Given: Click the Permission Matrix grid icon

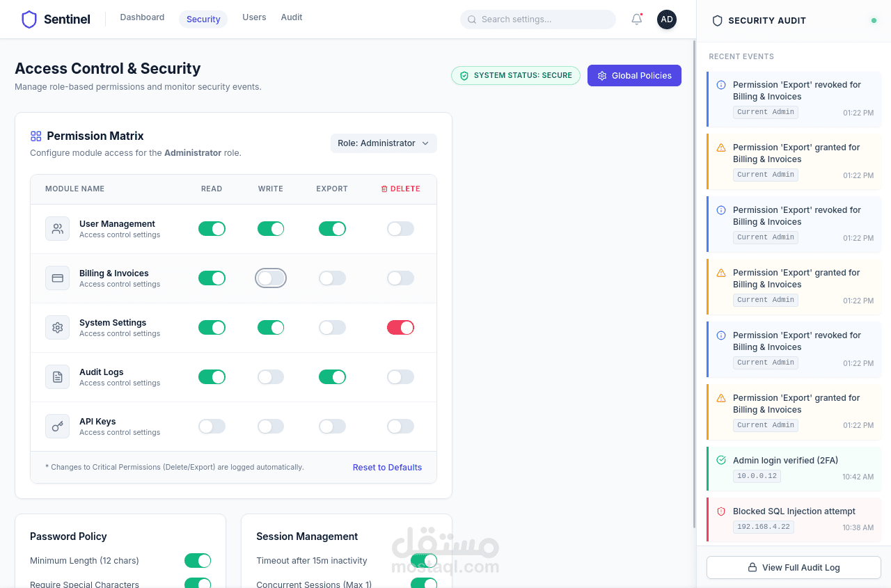Looking at the screenshot, I should (x=36, y=136).
